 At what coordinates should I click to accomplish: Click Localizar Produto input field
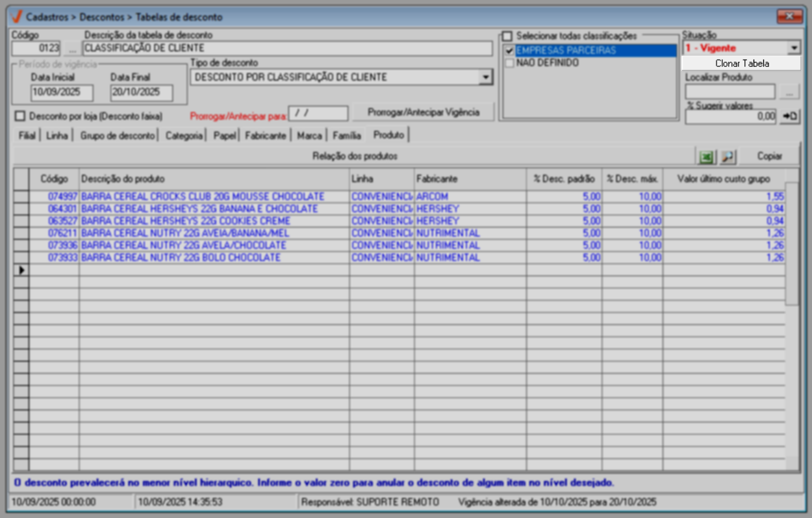730,92
